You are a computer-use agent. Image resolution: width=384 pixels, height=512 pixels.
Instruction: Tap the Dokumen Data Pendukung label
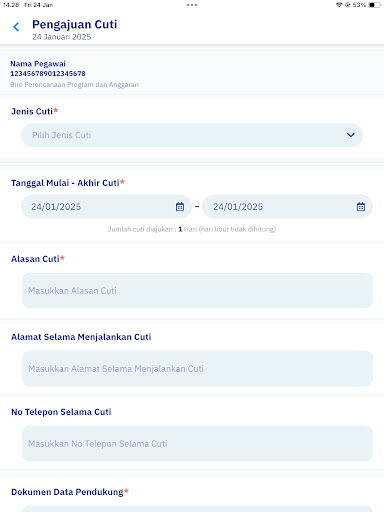70,492
